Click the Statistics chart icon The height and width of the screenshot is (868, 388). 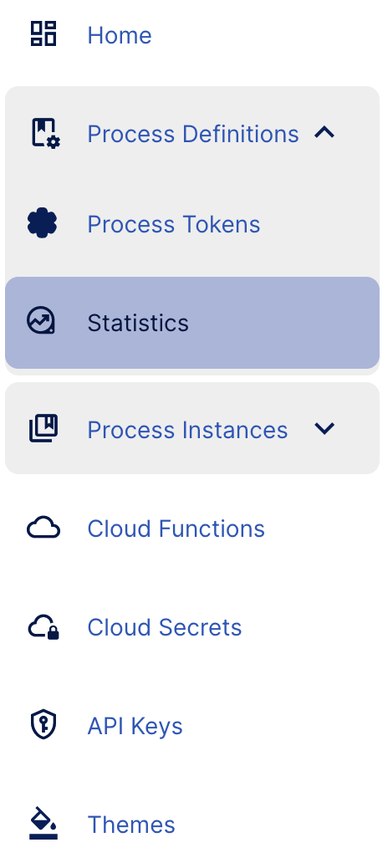(x=42, y=322)
